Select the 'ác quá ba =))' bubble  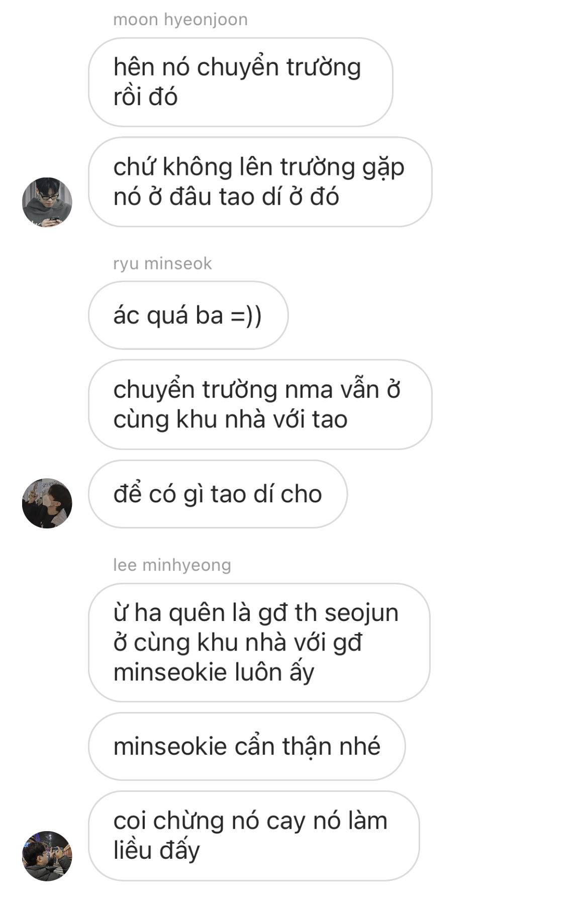pos(188,315)
